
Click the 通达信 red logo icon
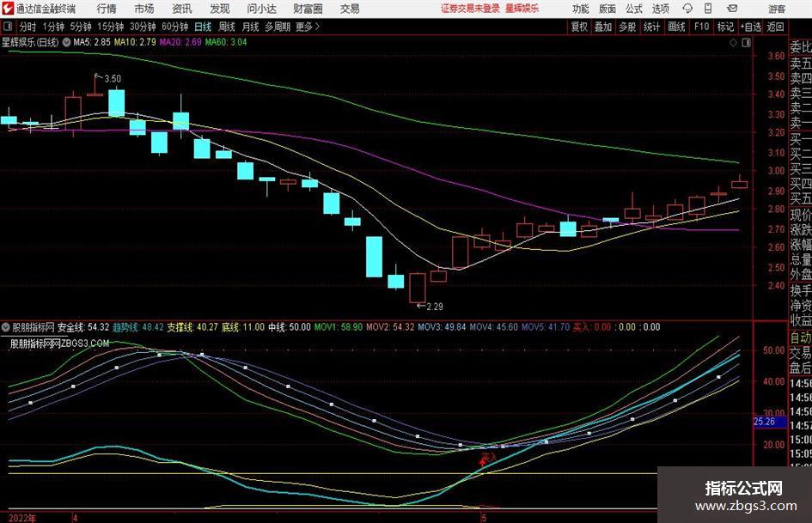pyautogui.click(x=8, y=9)
